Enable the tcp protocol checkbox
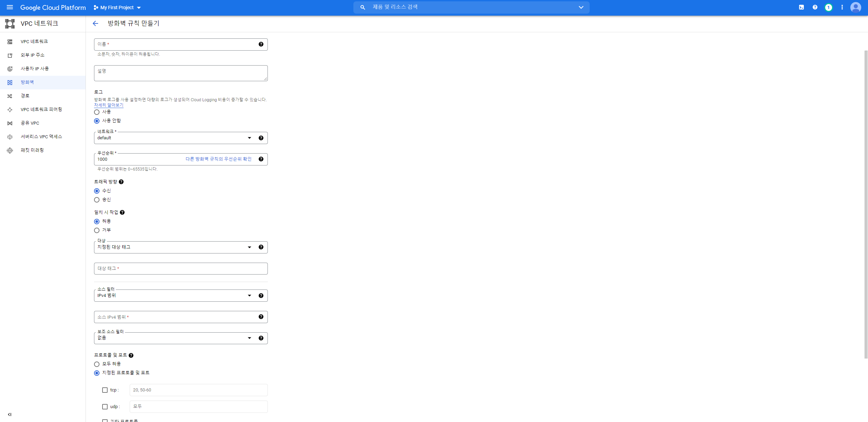Screen dimensions: 868x422 point(105,390)
